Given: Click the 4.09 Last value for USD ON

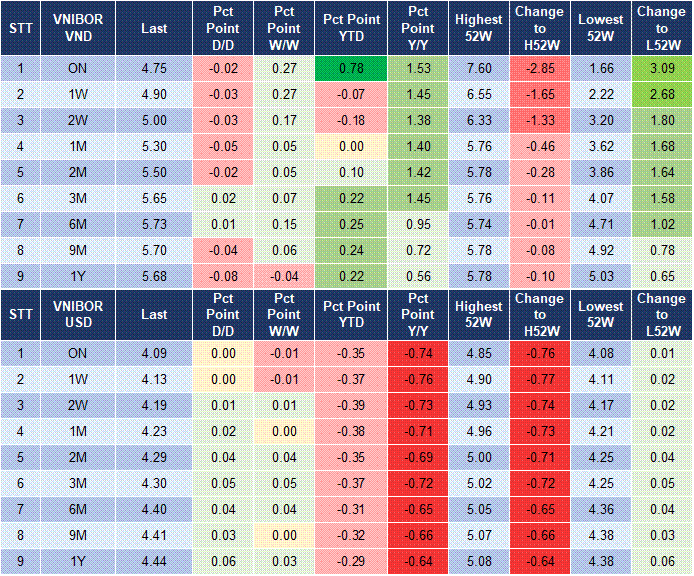Looking at the screenshot, I should coord(154,353).
